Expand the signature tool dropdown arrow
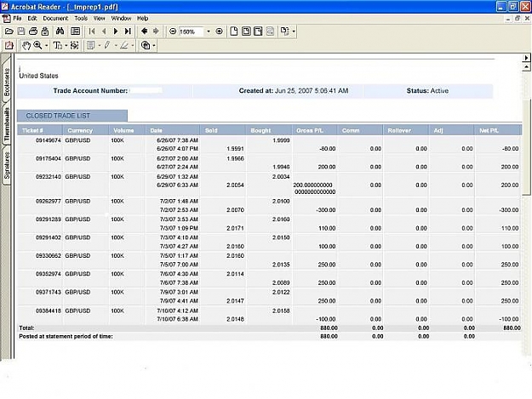The height and width of the screenshot is (399, 532). 154,45
